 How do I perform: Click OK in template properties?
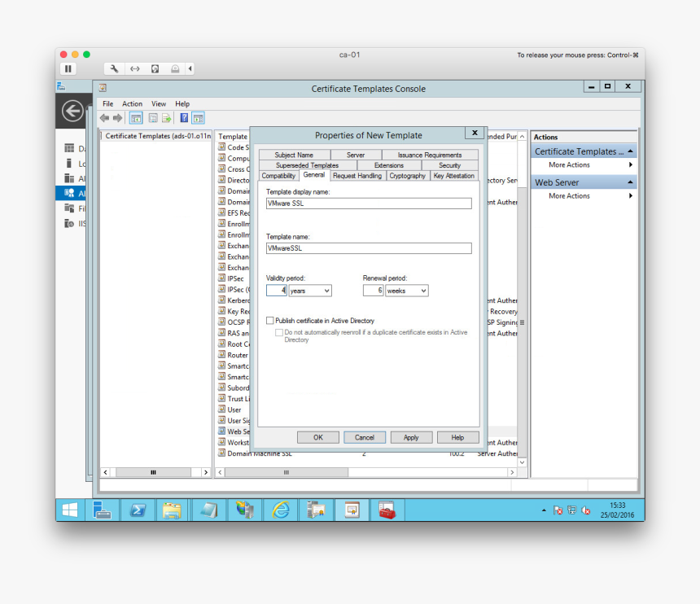[318, 437]
